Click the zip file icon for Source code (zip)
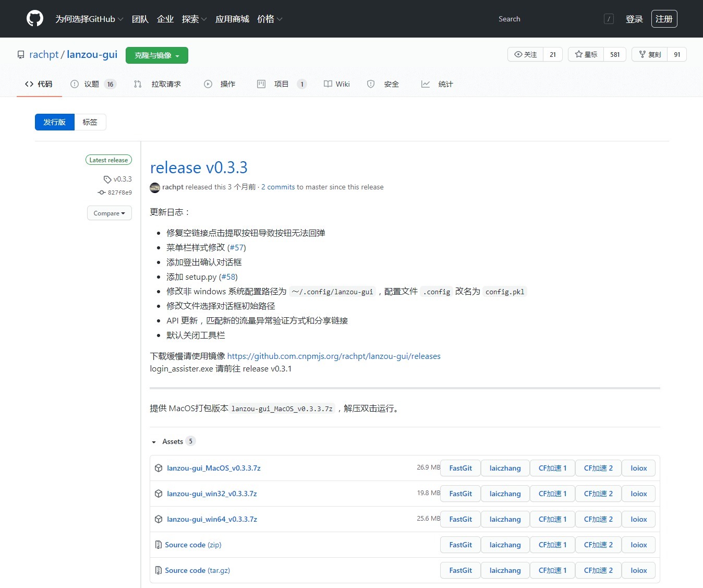The image size is (703, 588). [x=159, y=545]
